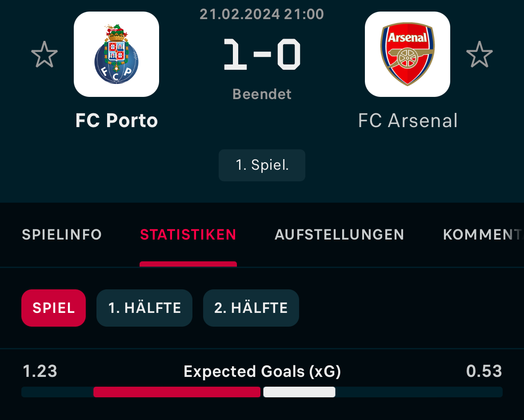Tap the Beendet match status text
The height and width of the screenshot is (420, 524).
pos(262,94)
